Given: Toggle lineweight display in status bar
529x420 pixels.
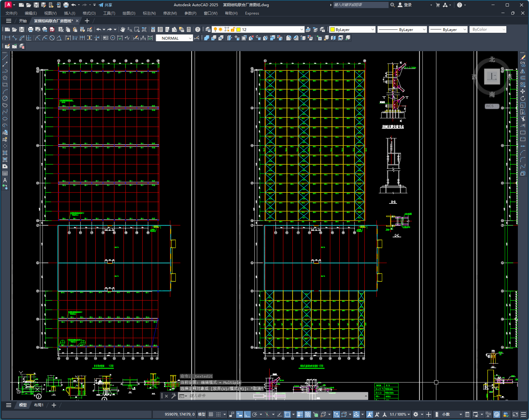Looking at the screenshot, I should (300, 414).
